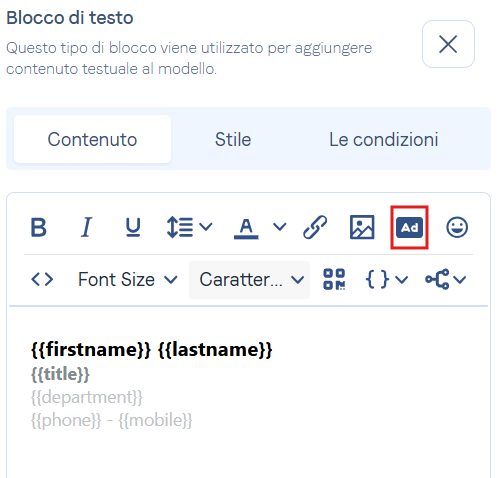Switch to the HTML code view icon
The width and height of the screenshot is (498, 478).
click(x=42, y=279)
